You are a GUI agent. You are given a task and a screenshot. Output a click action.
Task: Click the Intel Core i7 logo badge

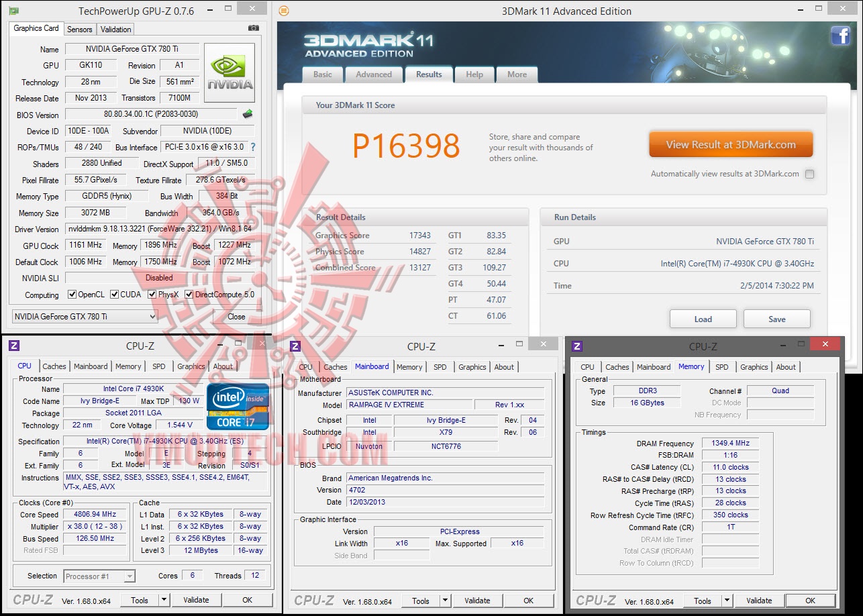pyautogui.click(x=238, y=406)
